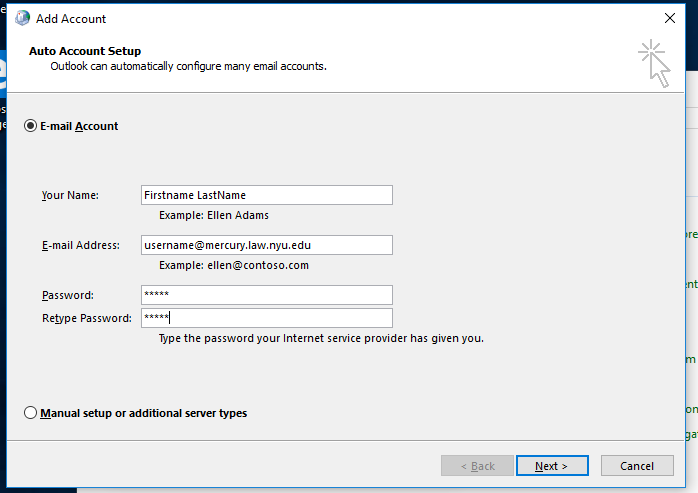Click the "Your Name:" label

[68, 196]
